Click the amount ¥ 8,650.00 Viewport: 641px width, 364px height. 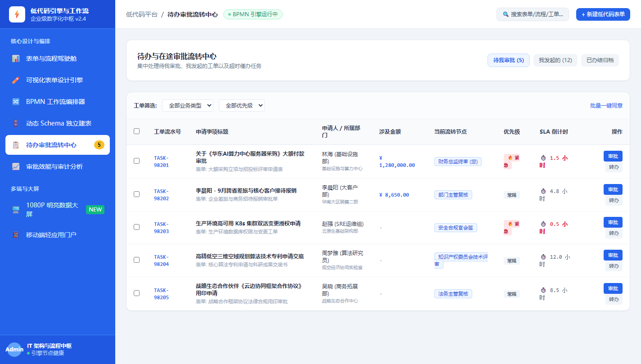pos(394,195)
